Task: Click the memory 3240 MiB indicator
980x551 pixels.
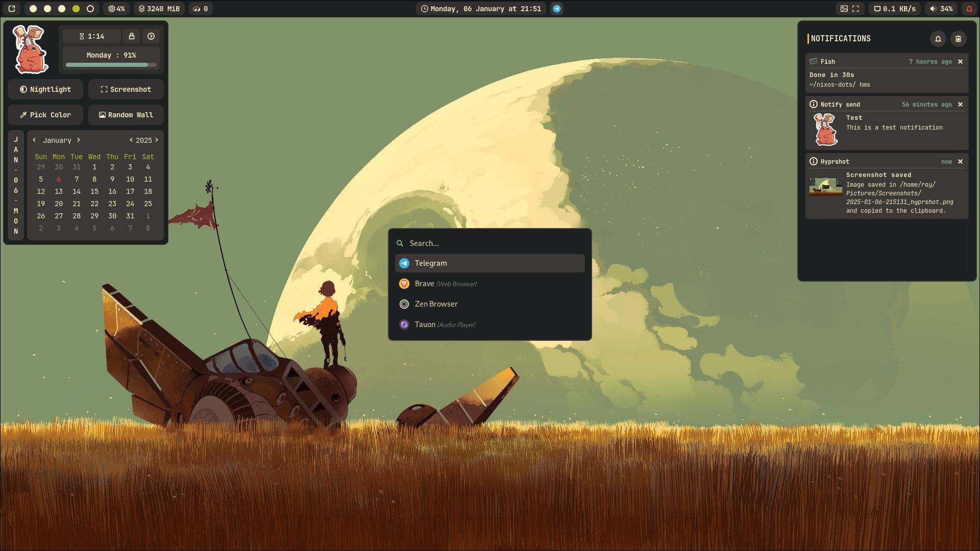Action: pyautogui.click(x=159, y=9)
